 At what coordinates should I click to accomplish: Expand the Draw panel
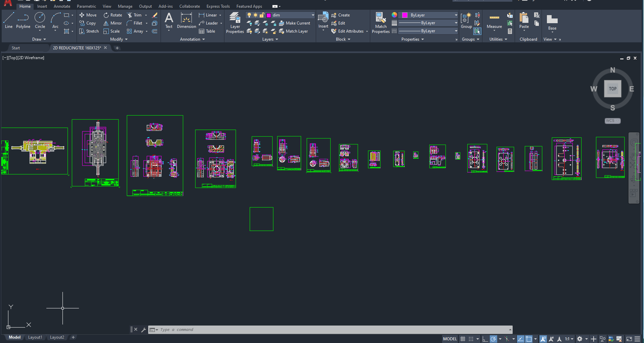click(x=39, y=39)
